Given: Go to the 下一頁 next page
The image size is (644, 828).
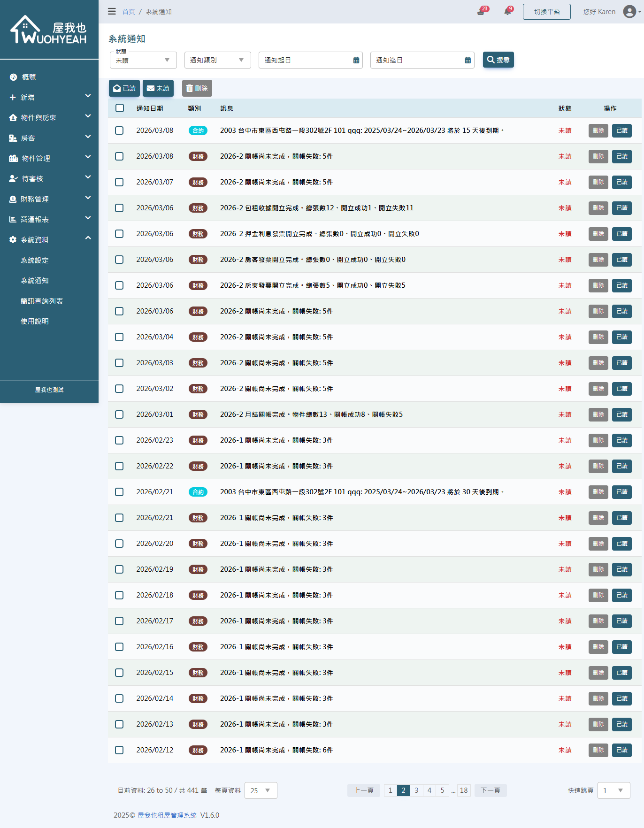Looking at the screenshot, I should coord(490,790).
